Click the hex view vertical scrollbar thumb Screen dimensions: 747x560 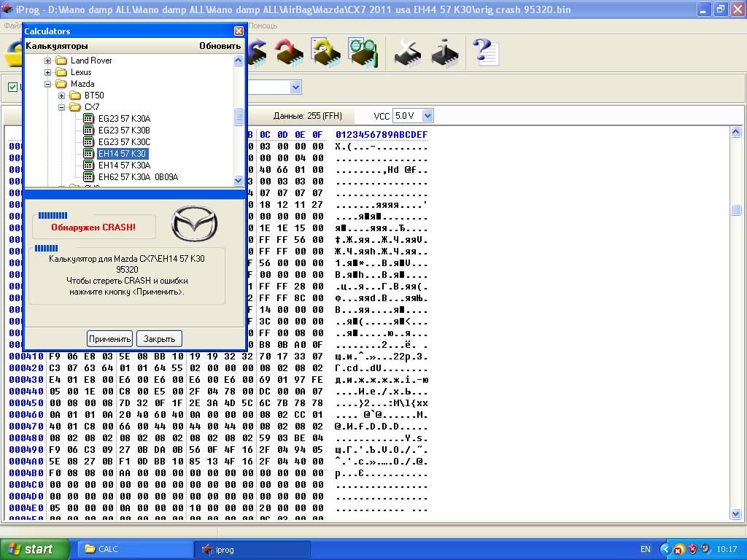tap(736, 210)
